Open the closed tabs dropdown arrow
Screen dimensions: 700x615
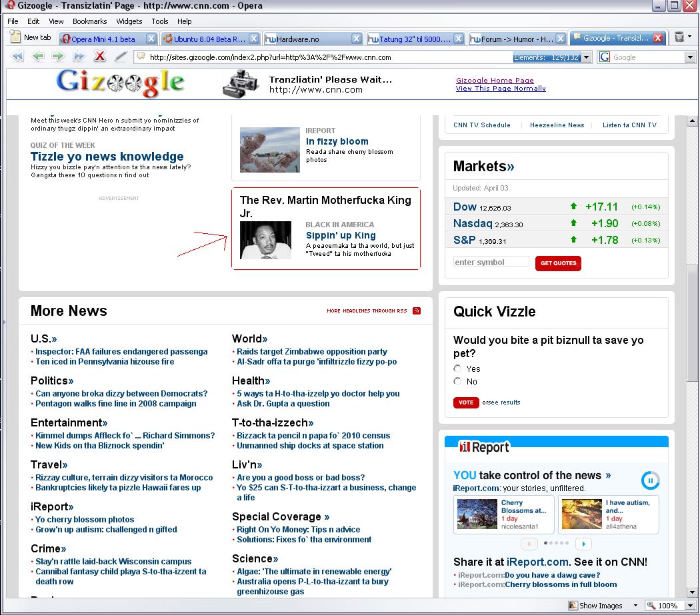pyautogui.click(x=690, y=37)
